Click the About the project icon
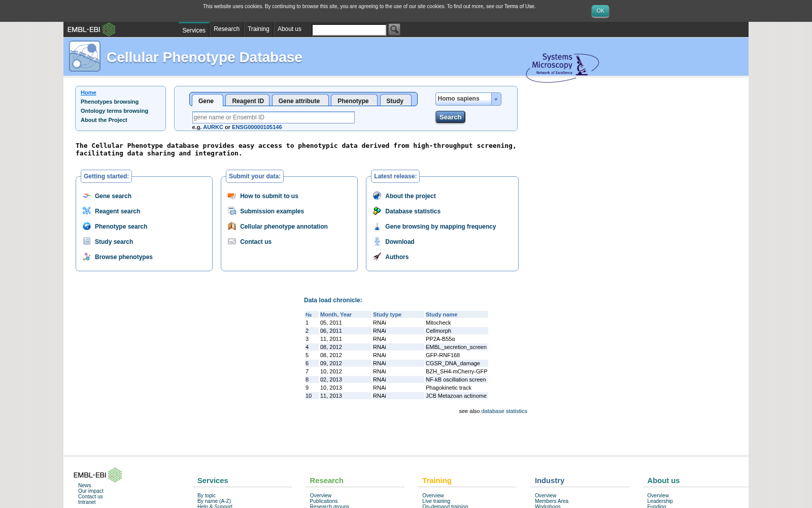Image resolution: width=812 pixels, height=508 pixels. click(x=377, y=196)
